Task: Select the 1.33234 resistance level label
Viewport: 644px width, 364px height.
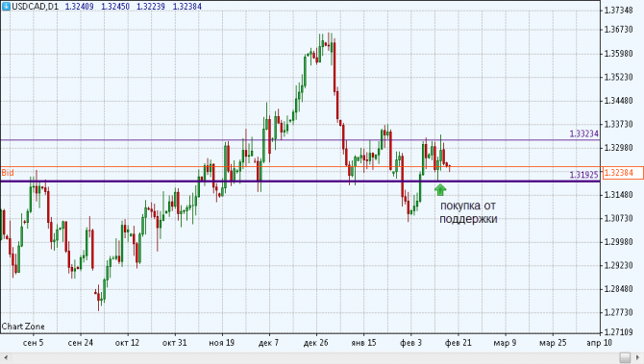Action: click(583, 133)
